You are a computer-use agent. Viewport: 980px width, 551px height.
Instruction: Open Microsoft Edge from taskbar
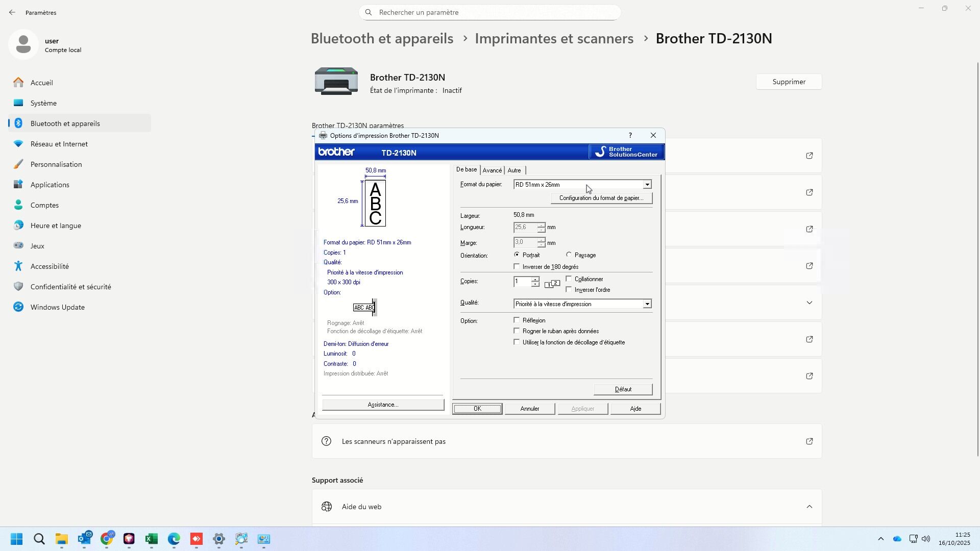(174, 539)
